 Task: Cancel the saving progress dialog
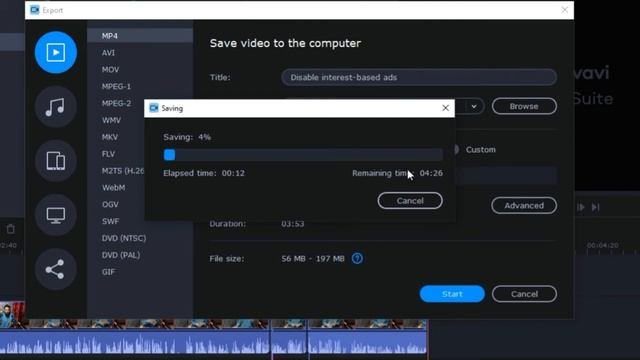coord(410,201)
